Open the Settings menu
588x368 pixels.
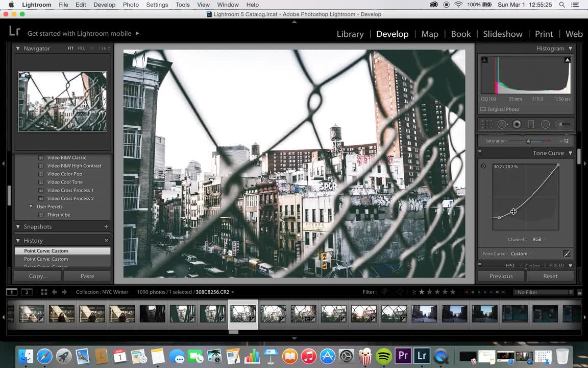click(x=157, y=5)
